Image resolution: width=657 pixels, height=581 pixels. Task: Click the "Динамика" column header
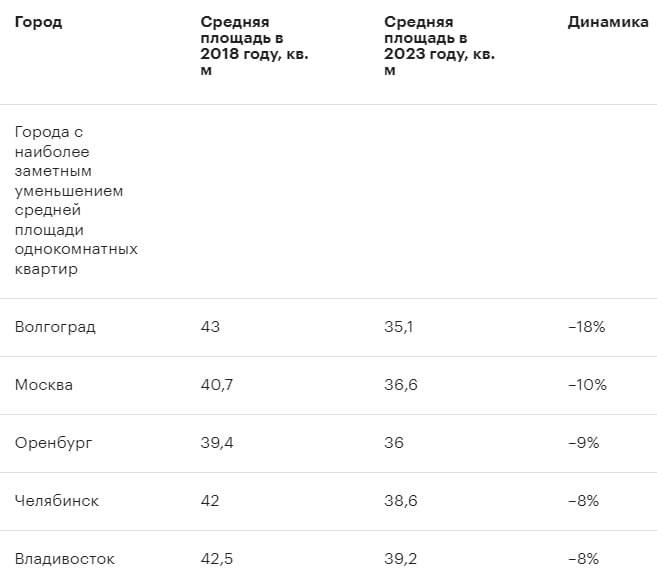coord(607,23)
